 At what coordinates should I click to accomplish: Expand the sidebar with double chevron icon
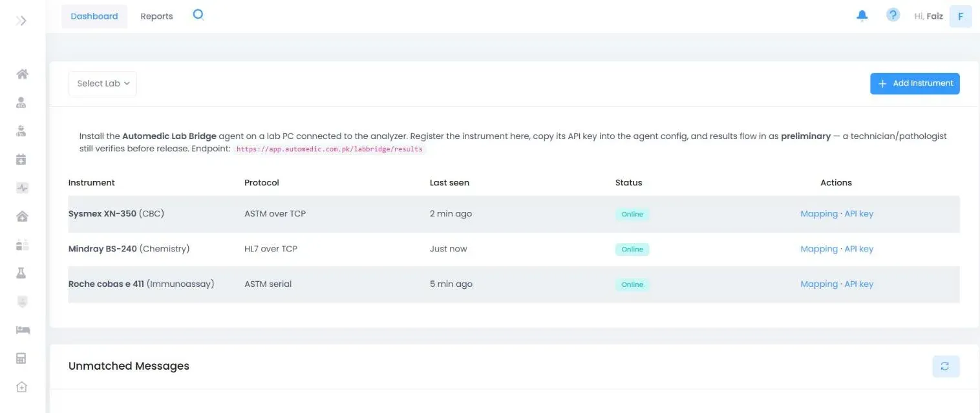tap(21, 21)
